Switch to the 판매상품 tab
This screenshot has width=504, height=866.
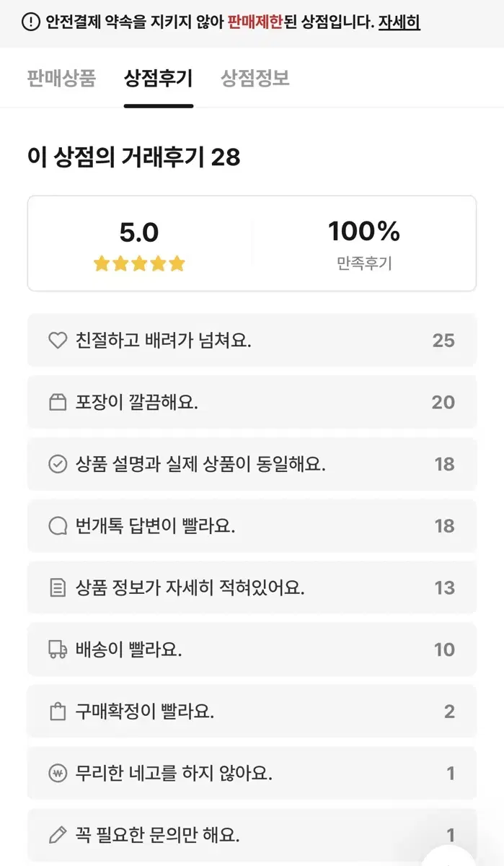(61, 78)
